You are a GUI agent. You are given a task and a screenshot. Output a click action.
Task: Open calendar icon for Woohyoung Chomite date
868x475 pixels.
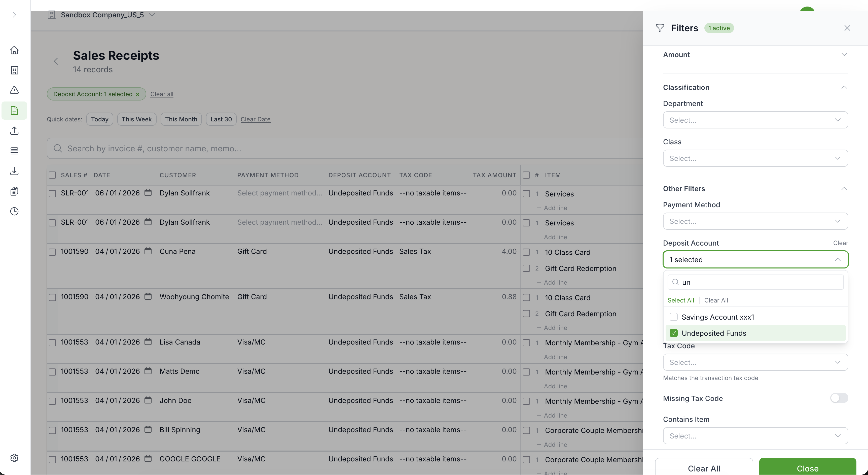point(148,297)
